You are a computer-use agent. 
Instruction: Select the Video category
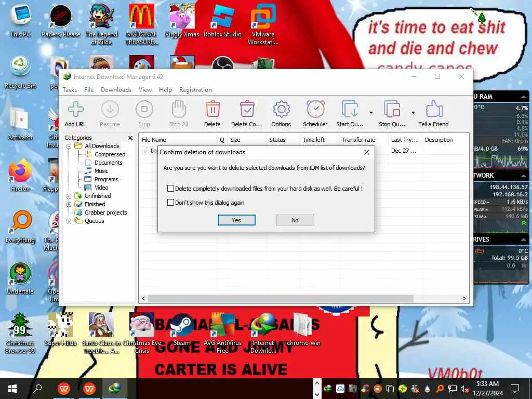pyautogui.click(x=101, y=188)
